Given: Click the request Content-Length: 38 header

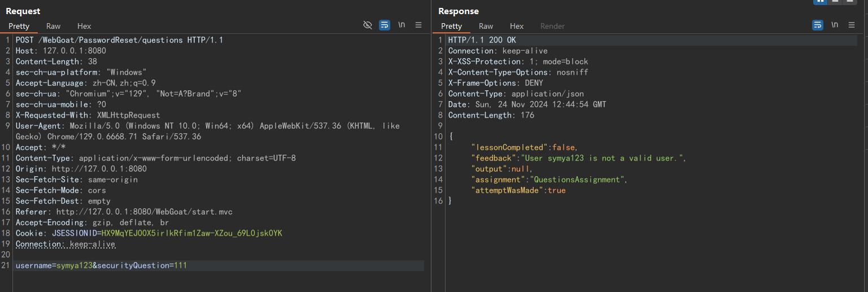Looking at the screenshot, I should (x=56, y=62).
